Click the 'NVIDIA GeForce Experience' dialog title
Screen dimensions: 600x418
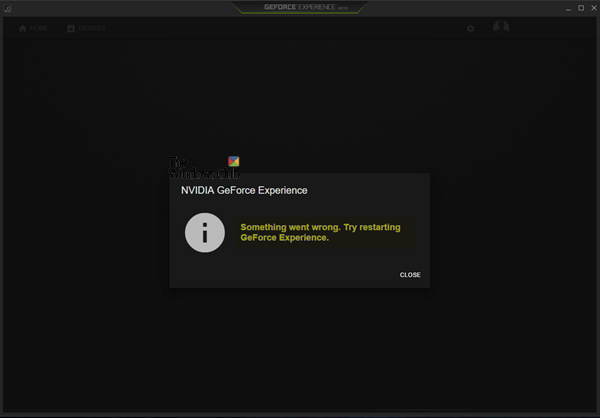click(x=244, y=190)
